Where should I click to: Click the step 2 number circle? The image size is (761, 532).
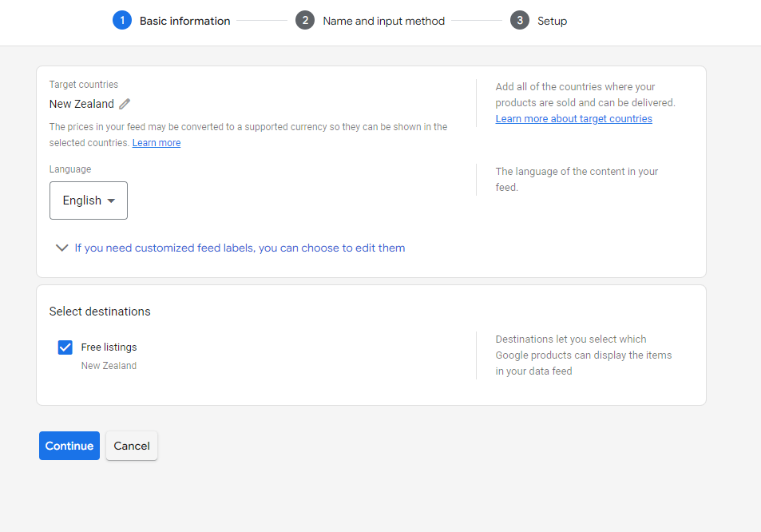(x=305, y=21)
